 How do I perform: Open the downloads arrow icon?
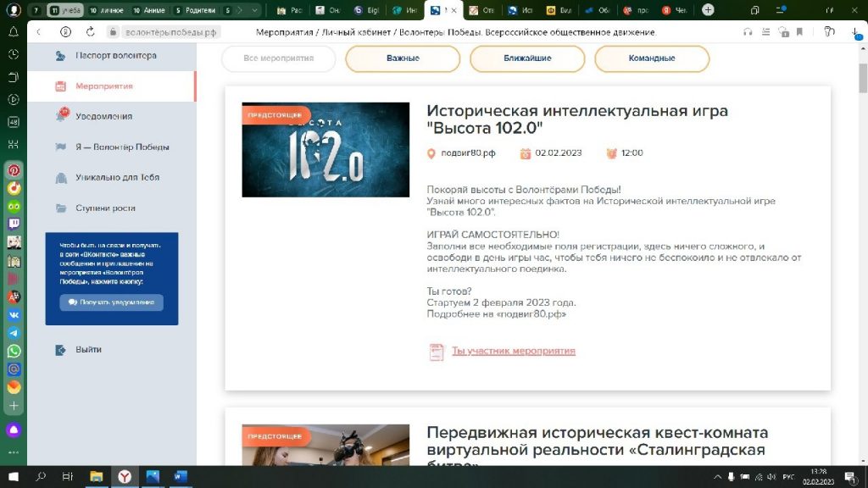pos(856,33)
